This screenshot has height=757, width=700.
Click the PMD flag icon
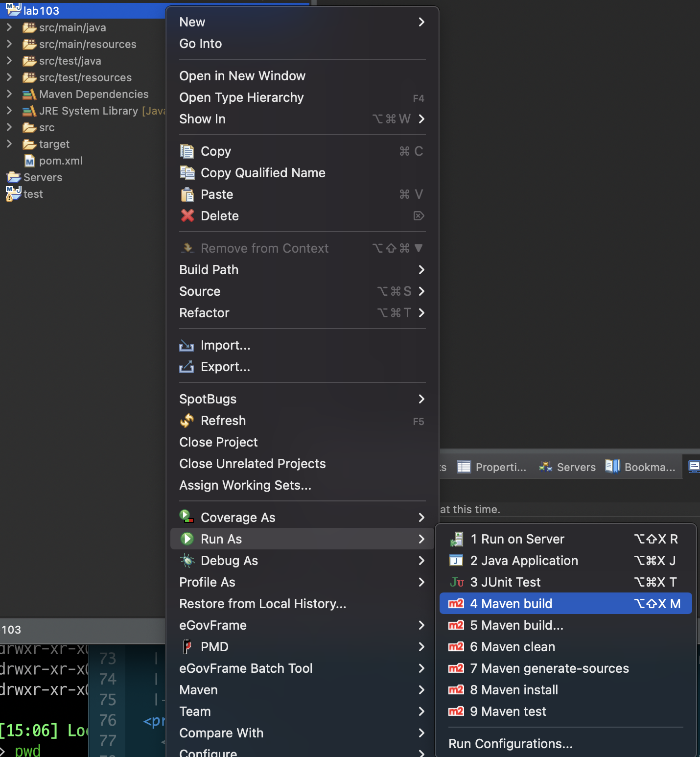point(187,647)
